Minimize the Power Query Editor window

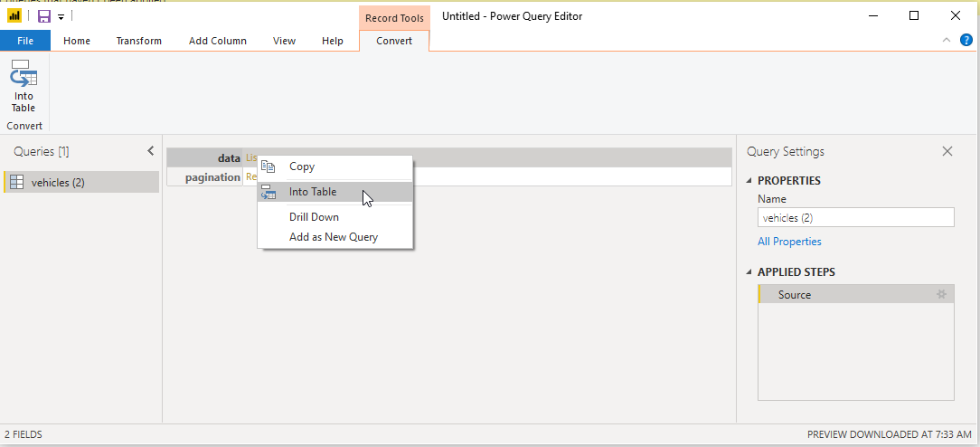coord(873,16)
